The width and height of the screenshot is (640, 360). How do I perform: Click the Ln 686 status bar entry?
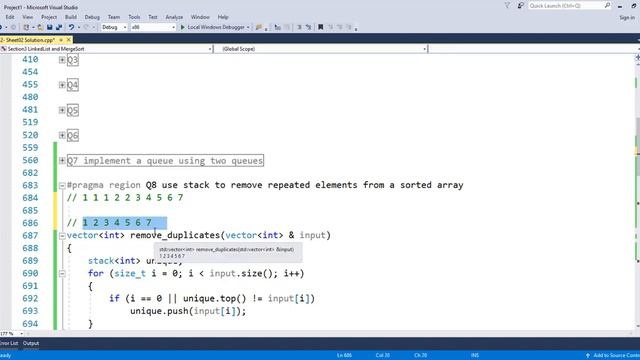(344, 356)
